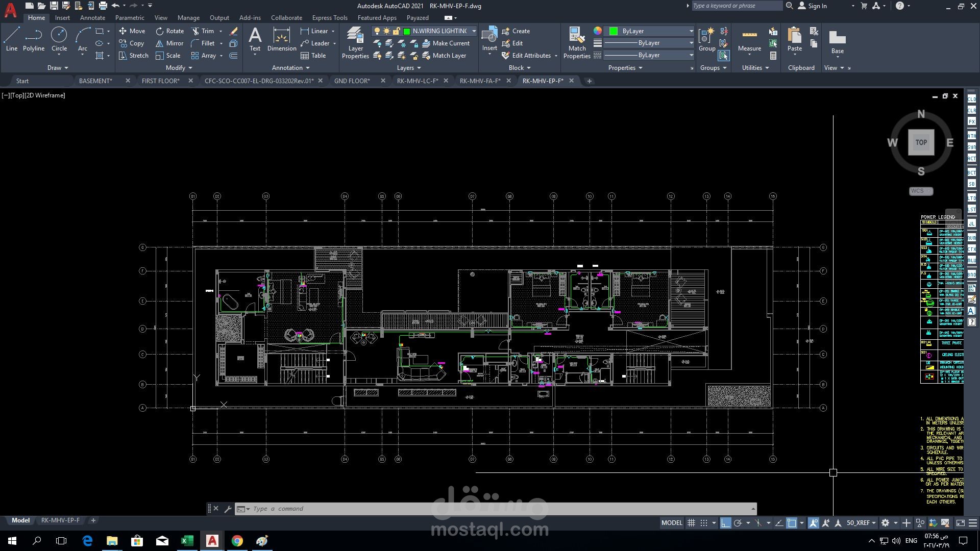Click the green layer color swatch

[x=407, y=31]
